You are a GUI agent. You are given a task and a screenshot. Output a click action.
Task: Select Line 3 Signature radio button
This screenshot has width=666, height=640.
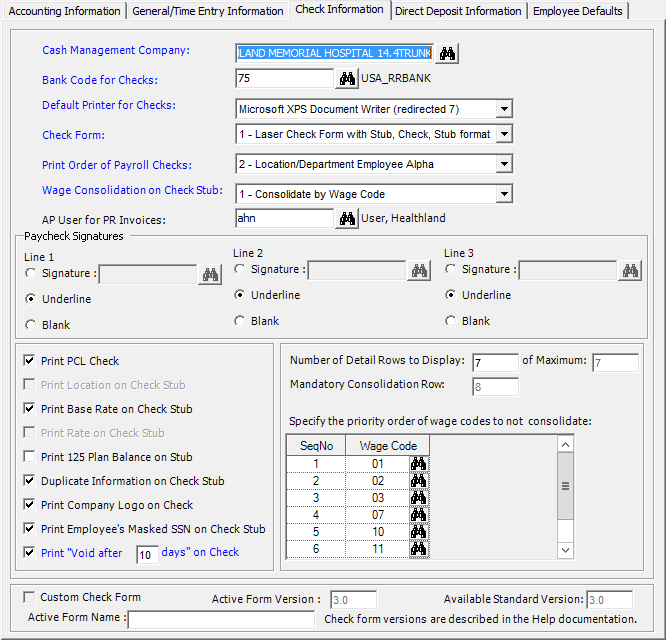click(x=450, y=269)
